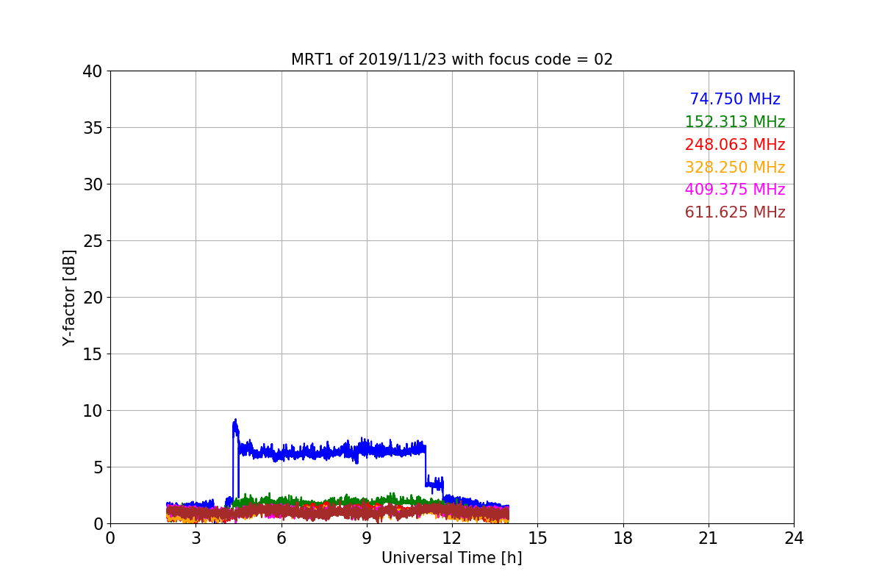
Task: Click the "Universal Time [h]" axis label
Action: 451,558
